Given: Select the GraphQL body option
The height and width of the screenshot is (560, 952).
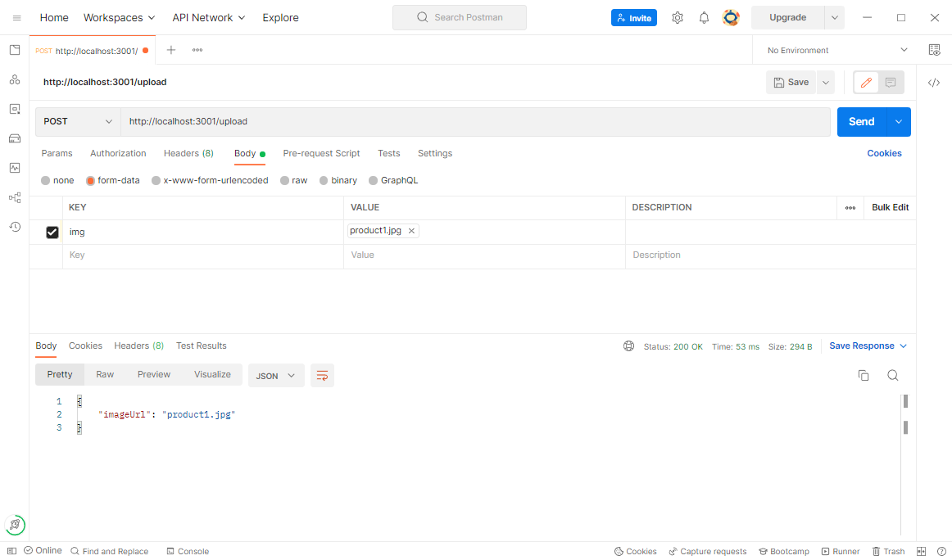Looking at the screenshot, I should tap(393, 180).
